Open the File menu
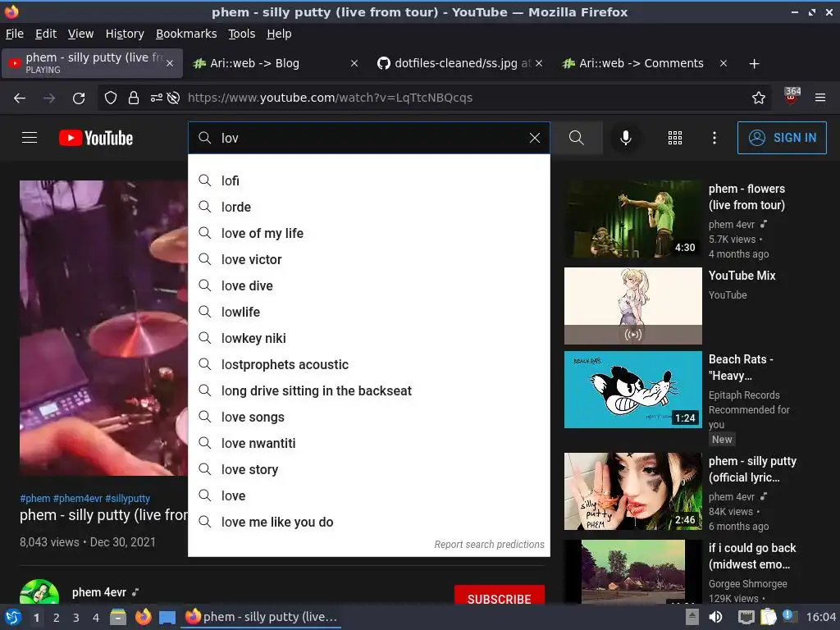 pos(15,34)
